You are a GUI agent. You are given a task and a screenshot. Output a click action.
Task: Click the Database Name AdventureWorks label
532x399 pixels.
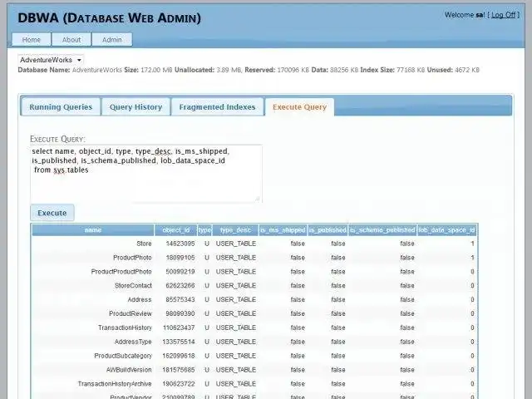click(x=70, y=70)
